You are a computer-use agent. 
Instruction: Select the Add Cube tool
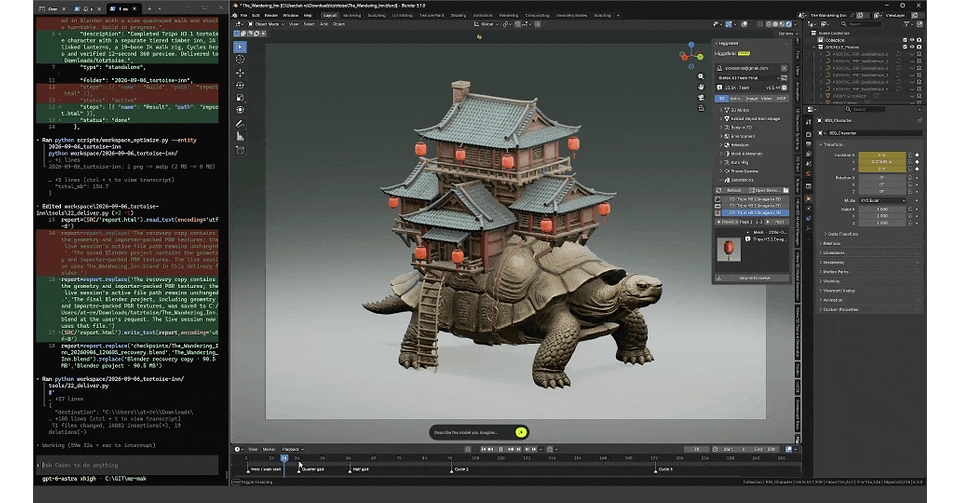tap(240, 151)
